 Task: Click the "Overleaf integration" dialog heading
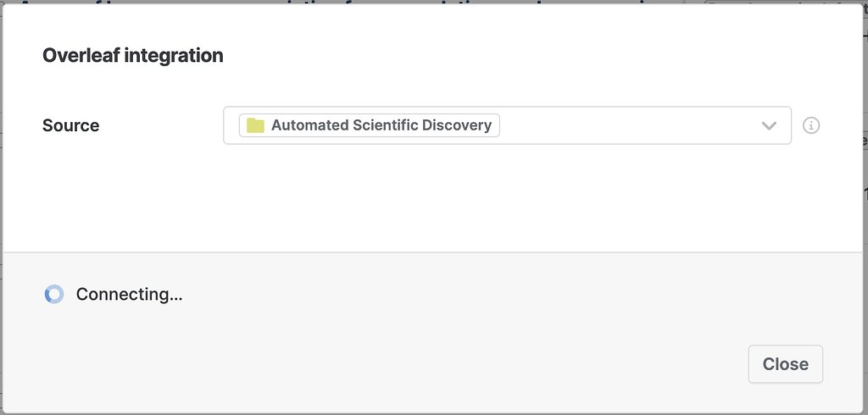pyautogui.click(x=133, y=56)
